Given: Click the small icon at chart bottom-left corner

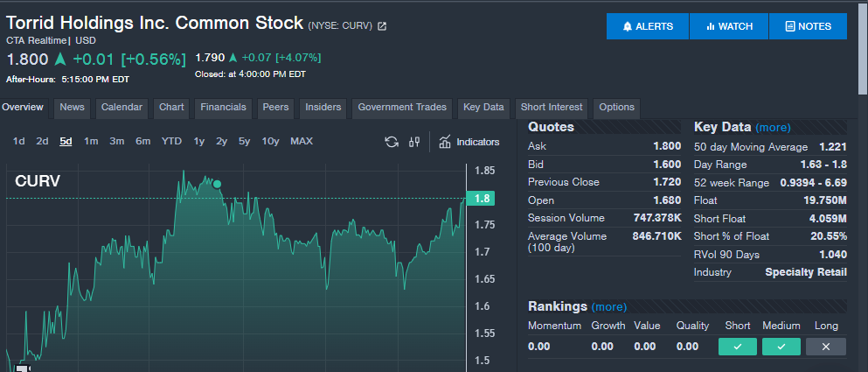Looking at the screenshot, I should 21,368.
